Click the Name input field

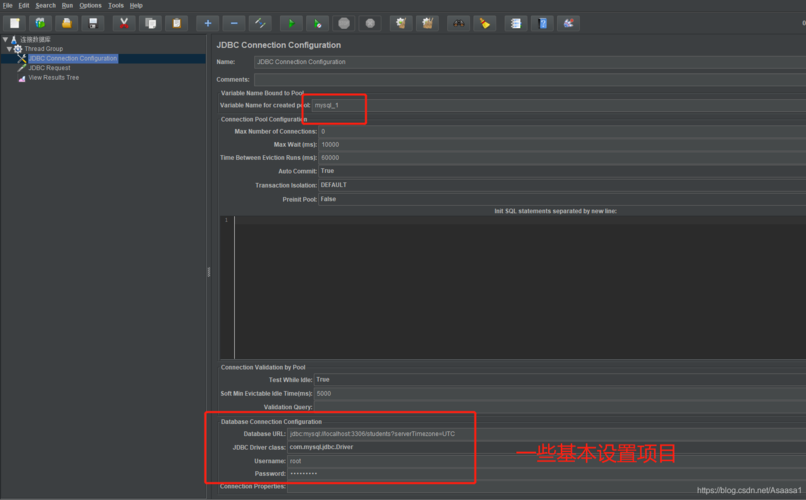pyautogui.click(x=529, y=62)
